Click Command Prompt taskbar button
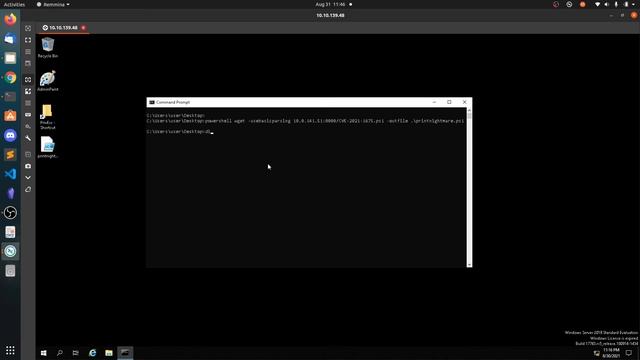 pos(125,353)
